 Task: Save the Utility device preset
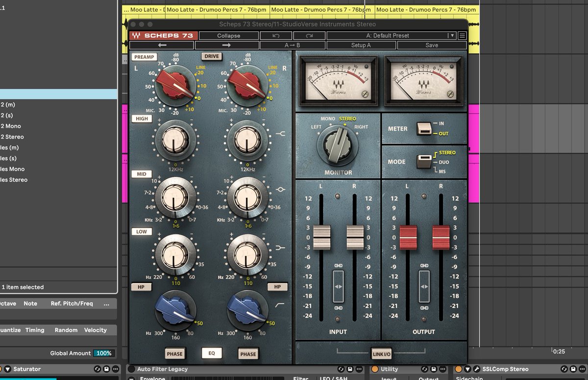click(434, 369)
